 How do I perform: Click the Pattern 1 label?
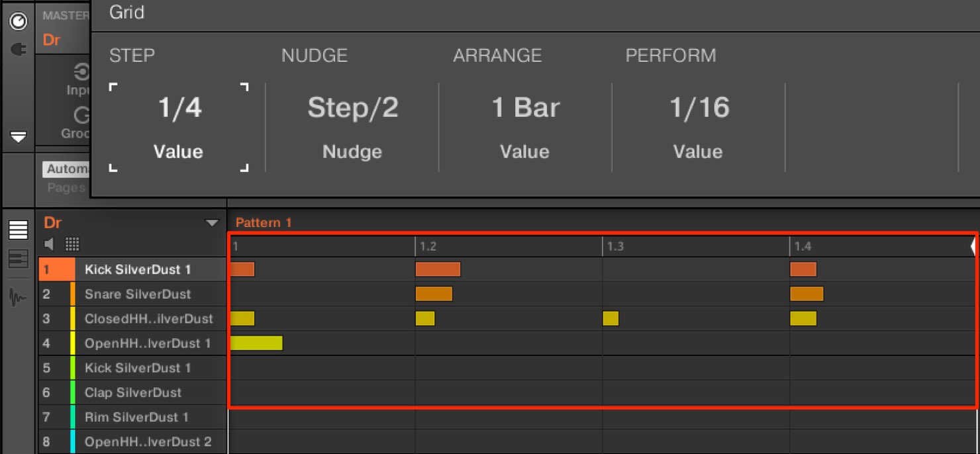(x=263, y=223)
